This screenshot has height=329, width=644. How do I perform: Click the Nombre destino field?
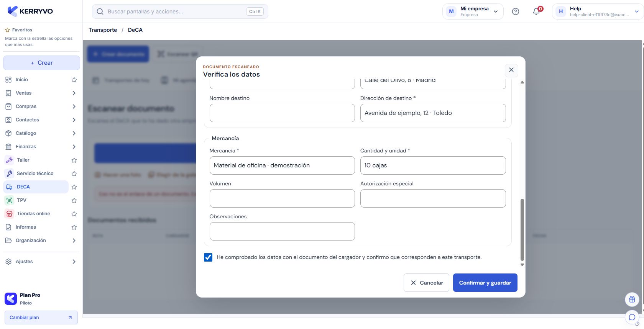click(282, 113)
